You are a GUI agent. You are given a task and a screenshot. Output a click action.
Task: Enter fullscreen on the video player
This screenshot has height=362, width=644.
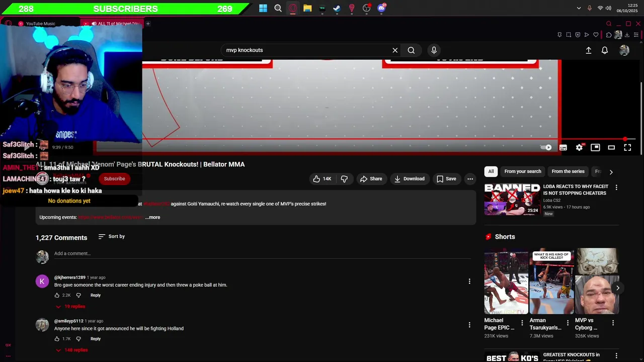tap(627, 147)
